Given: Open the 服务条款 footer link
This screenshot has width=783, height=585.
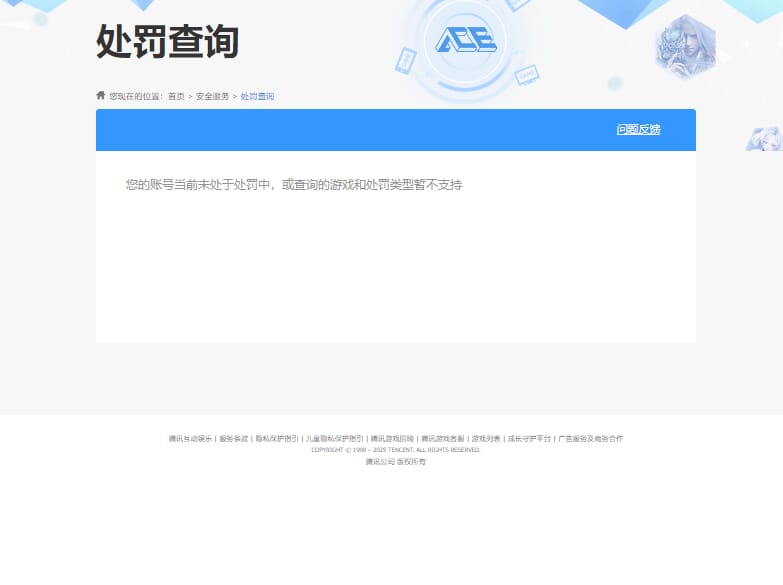Looking at the screenshot, I should pyautogui.click(x=234, y=439).
